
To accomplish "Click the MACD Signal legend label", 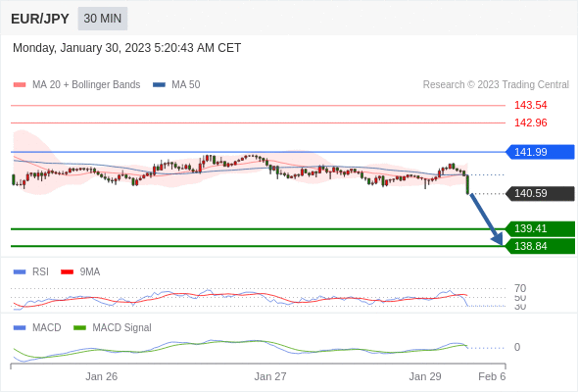I will pos(121,328).
